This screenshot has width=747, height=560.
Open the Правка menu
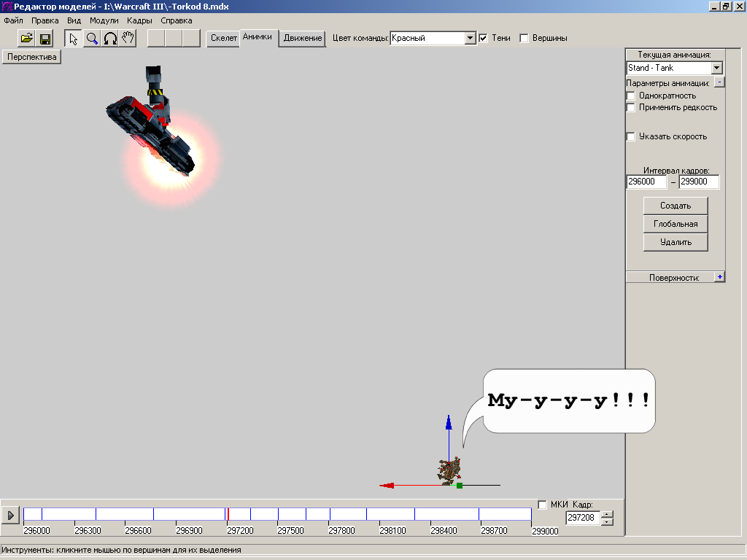click(44, 20)
